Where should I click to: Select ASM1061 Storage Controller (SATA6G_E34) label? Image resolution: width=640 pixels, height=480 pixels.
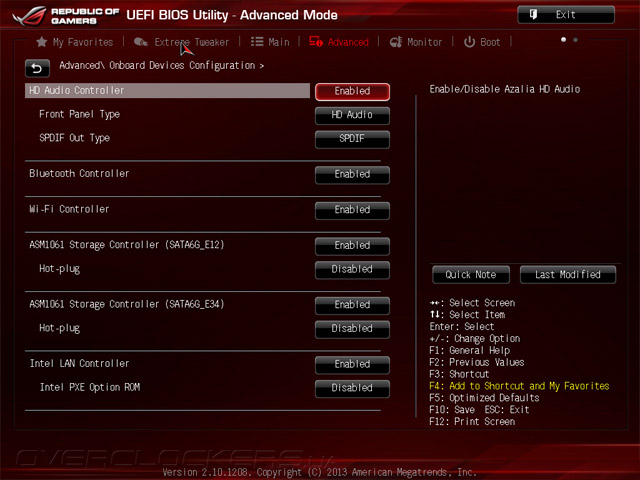(127, 304)
